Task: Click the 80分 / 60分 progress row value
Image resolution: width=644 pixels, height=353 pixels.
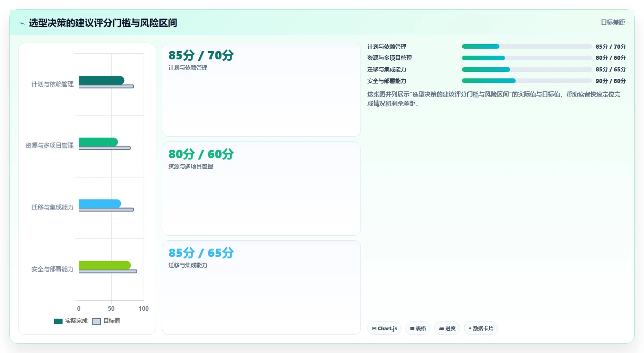Action: pos(611,58)
